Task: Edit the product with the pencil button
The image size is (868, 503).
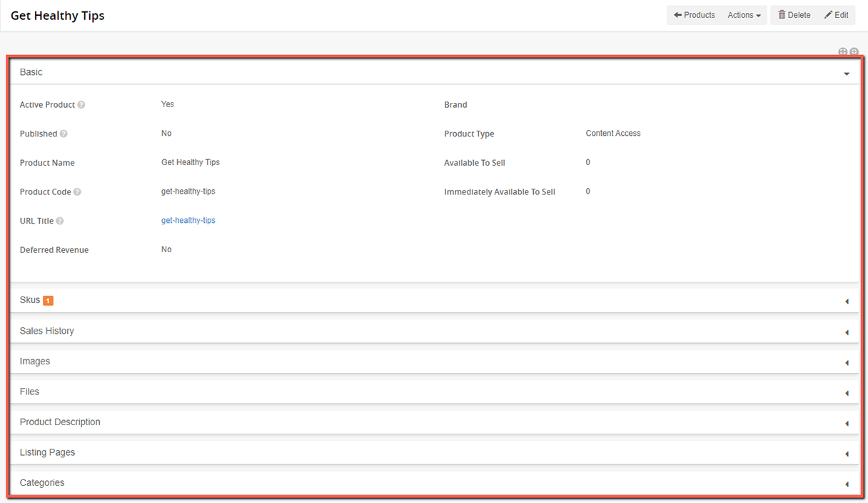Action: tap(836, 15)
